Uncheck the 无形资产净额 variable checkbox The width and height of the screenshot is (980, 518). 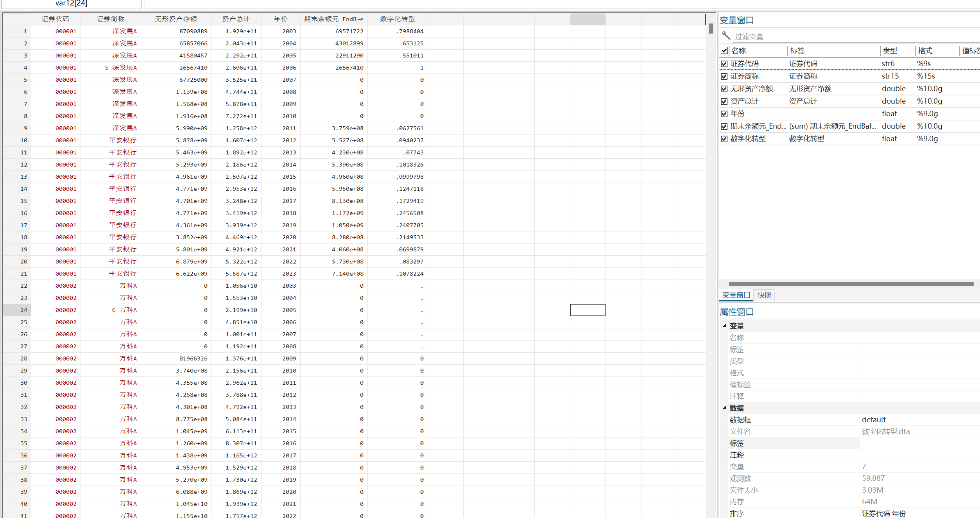[724, 89]
